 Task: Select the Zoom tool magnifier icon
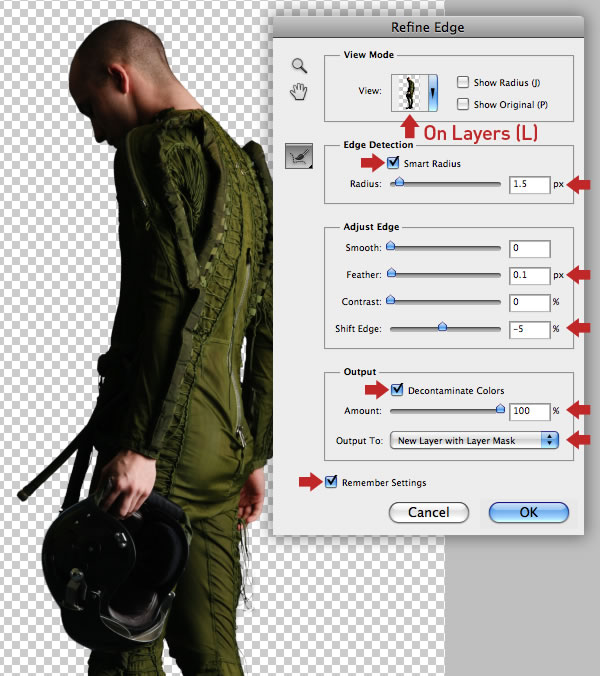tap(299, 66)
